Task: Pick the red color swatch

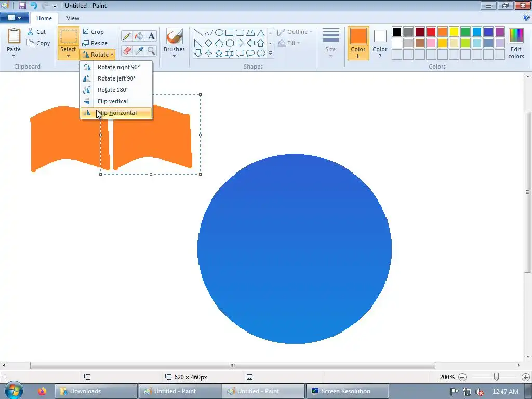Action: (431, 32)
